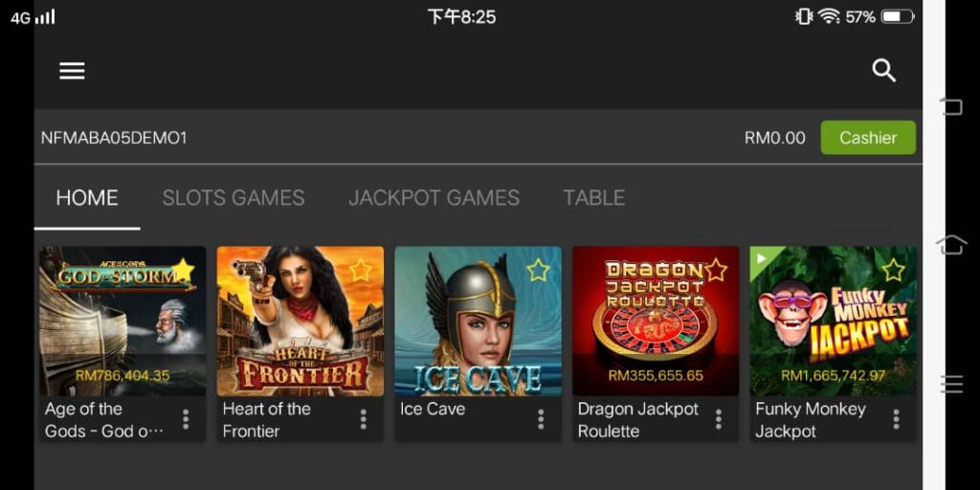980x490 pixels.
Task: Switch to the SLOTS GAMES tab
Action: pyautogui.click(x=234, y=198)
